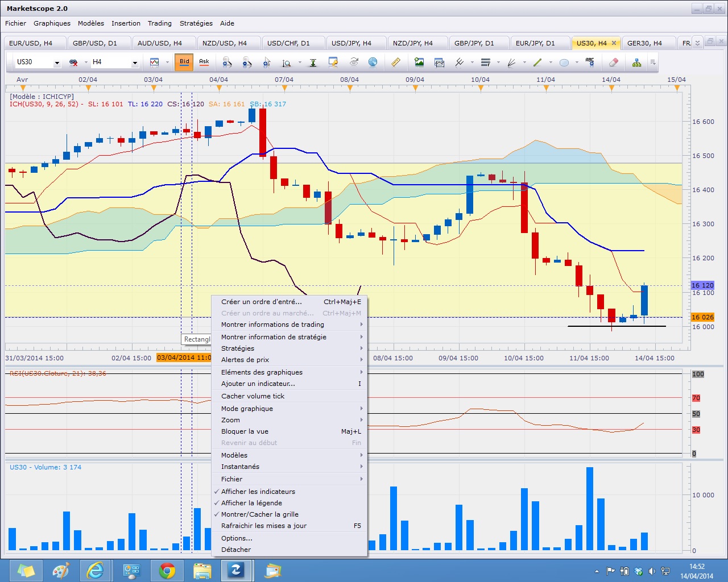
Task: Toggle 'Afficher la légende' option
Action: (251, 503)
